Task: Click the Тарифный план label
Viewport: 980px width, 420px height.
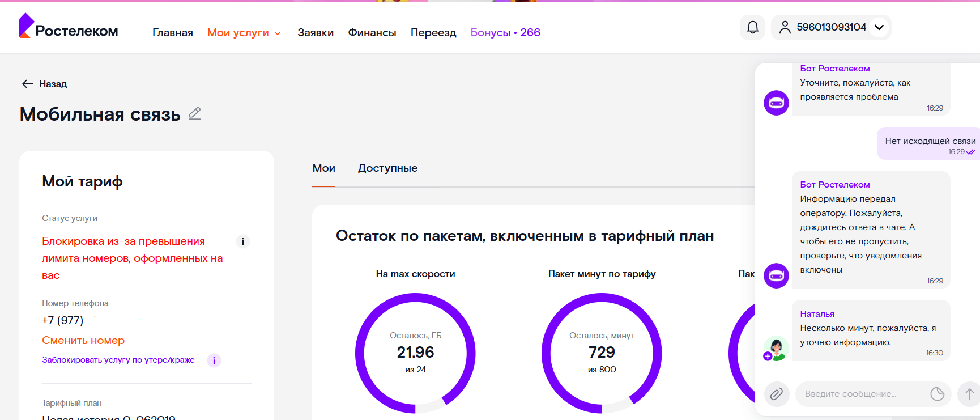Action: tap(72, 403)
